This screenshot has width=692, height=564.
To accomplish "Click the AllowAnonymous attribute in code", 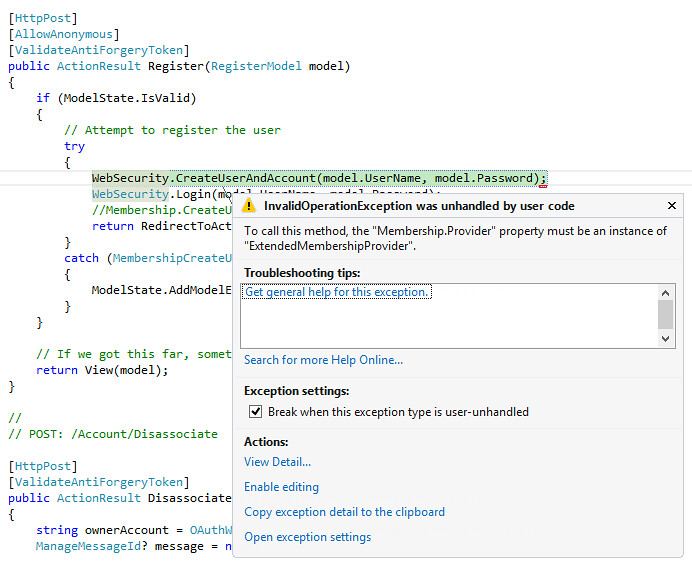I will pos(60,34).
